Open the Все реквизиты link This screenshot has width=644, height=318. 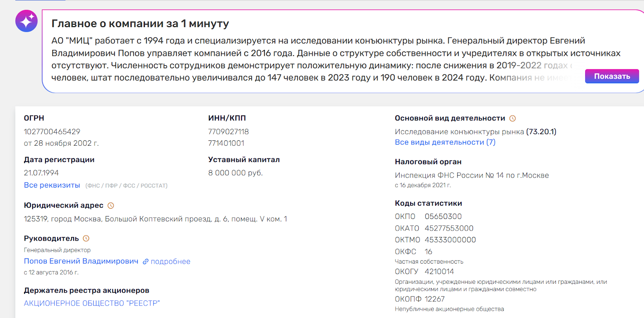click(52, 185)
